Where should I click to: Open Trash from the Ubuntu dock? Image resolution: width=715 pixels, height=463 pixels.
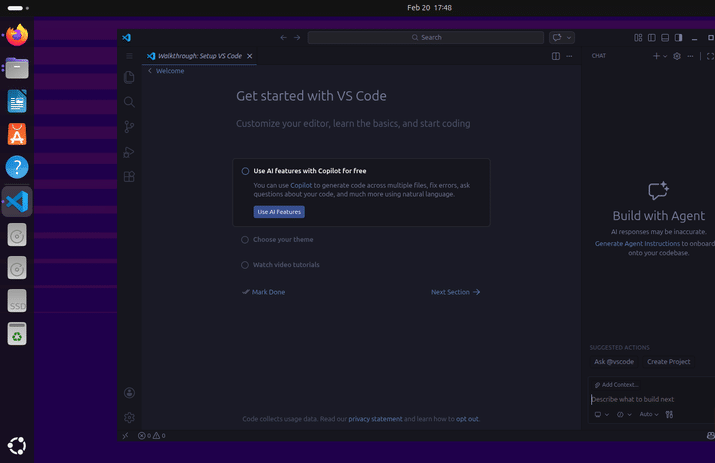tap(17, 333)
